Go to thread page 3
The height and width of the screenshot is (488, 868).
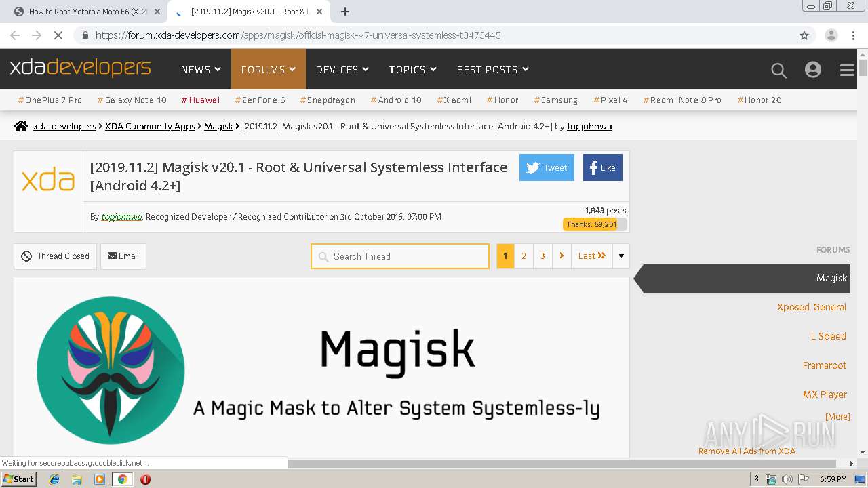click(542, 256)
